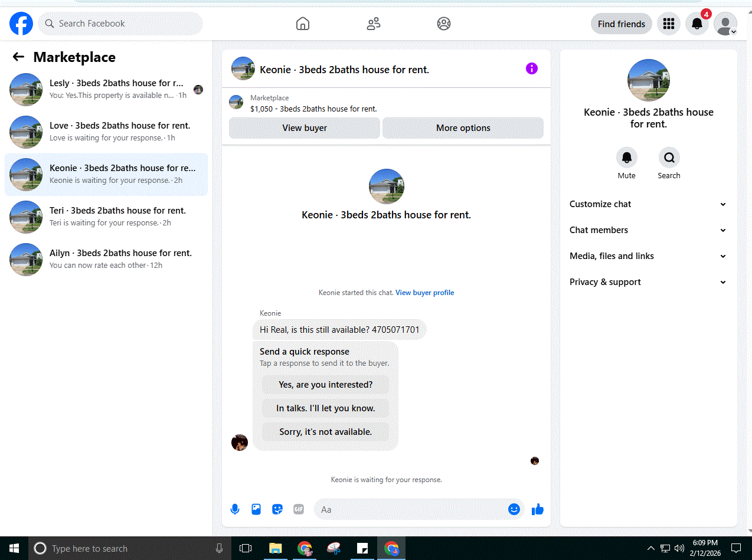
Task: Open the Sticky Notes taskbar icon
Action: tap(363, 548)
